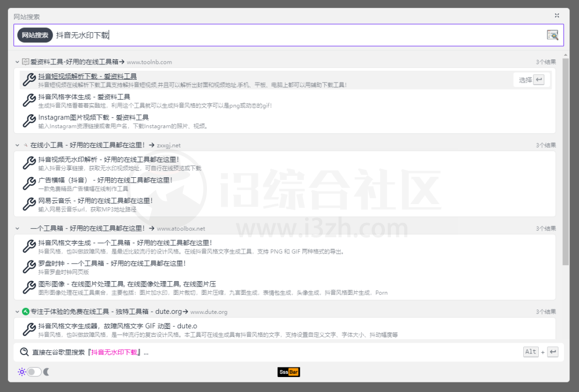Click the magnifier icon in Google search row
579x392 pixels.
tap(24, 352)
